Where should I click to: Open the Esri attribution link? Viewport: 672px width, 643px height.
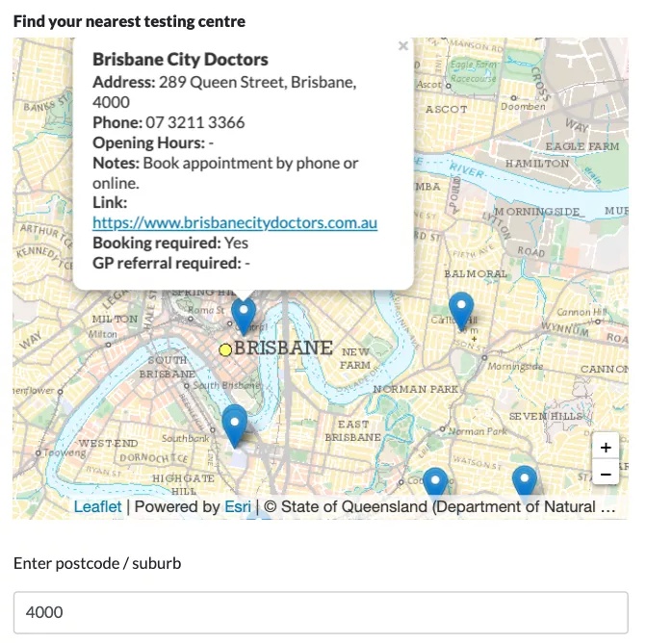coord(238,506)
